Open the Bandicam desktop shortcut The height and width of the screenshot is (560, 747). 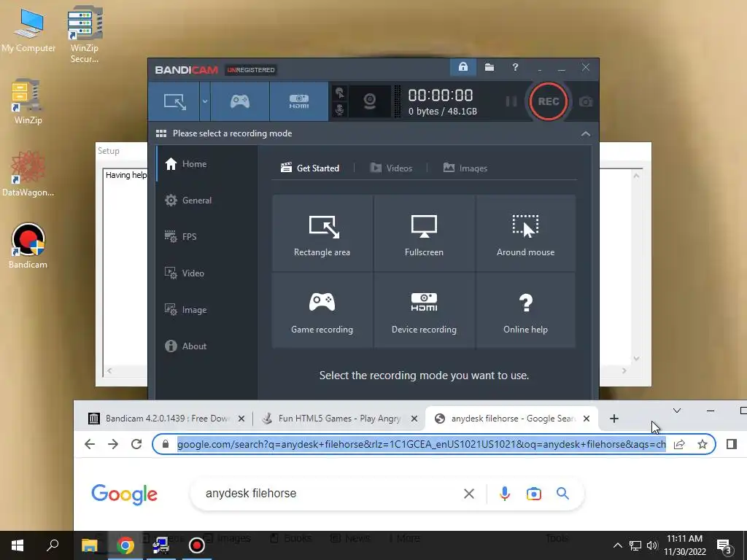coord(28,246)
